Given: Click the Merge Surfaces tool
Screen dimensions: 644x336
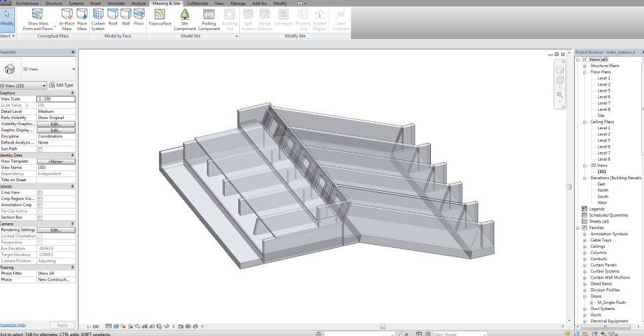Looking at the screenshot, I should (x=264, y=19).
